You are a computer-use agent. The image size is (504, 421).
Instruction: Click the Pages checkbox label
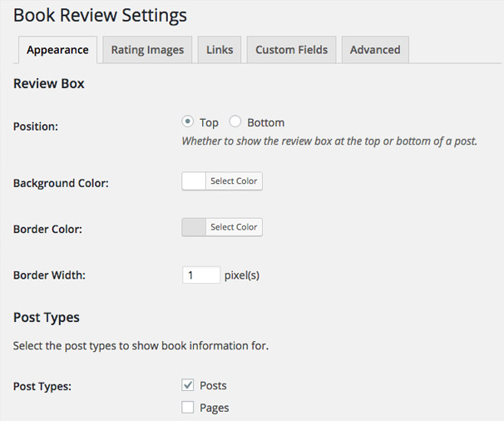(215, 408)
